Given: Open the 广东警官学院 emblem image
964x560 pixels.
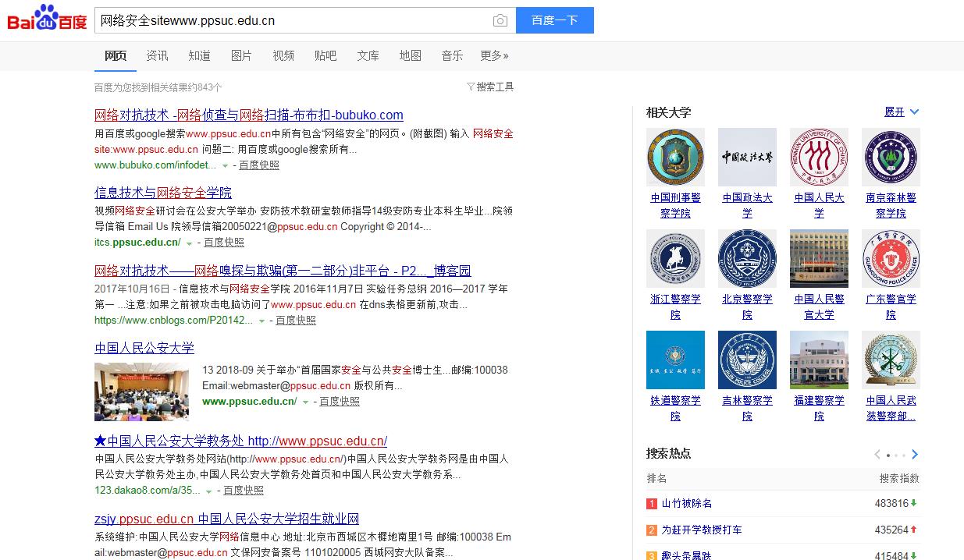Looking at the screenshot, I should pyautogui.click(x=891, y=258).
